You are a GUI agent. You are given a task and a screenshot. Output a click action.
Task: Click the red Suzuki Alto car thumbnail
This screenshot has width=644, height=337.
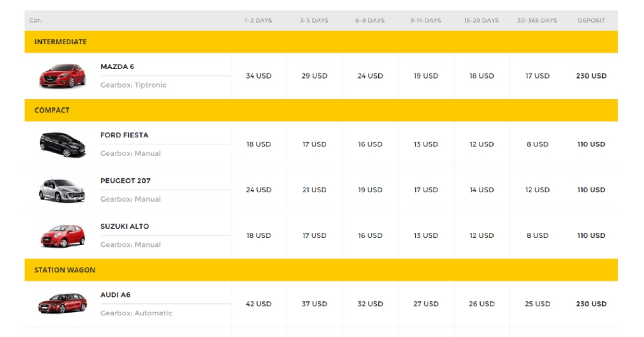pos(62,236)
